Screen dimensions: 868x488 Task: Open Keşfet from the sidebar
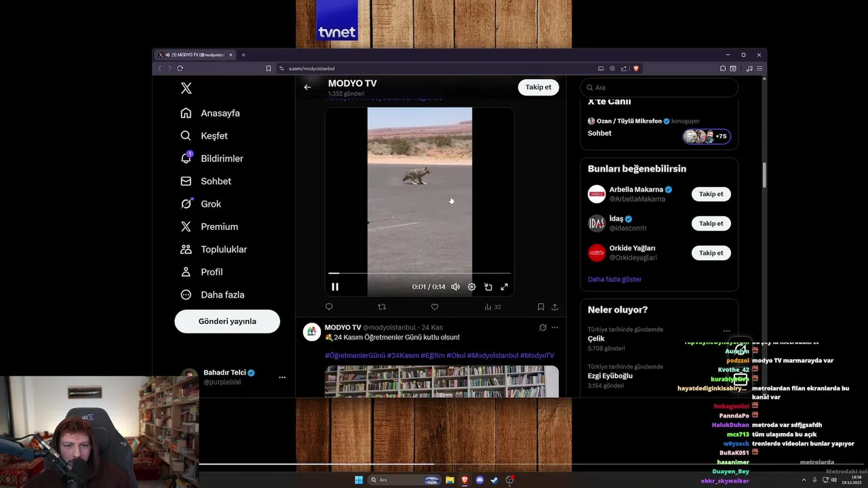(204, 136)
